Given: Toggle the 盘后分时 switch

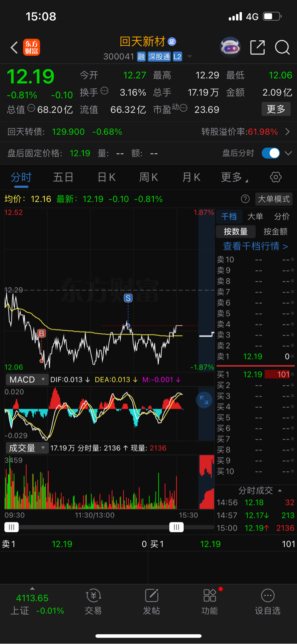Looking at the screenshot, I should [271, 153].
